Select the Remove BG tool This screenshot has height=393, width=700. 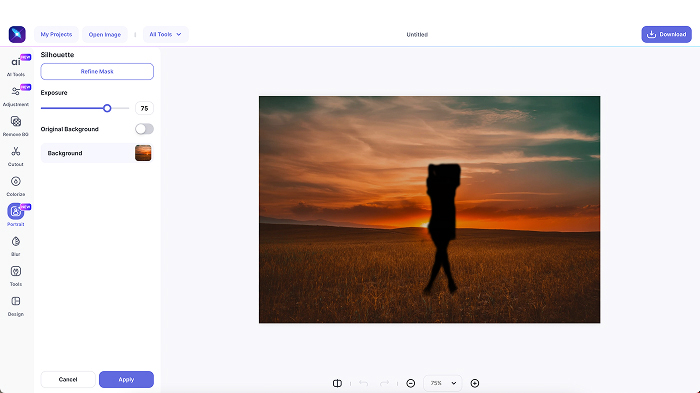tap(16, 125)
